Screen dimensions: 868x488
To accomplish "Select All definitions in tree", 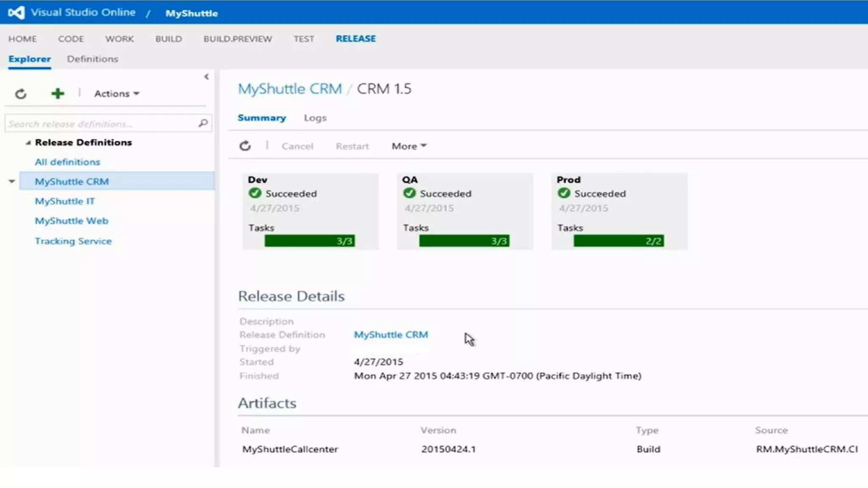I will pos(67,162).
